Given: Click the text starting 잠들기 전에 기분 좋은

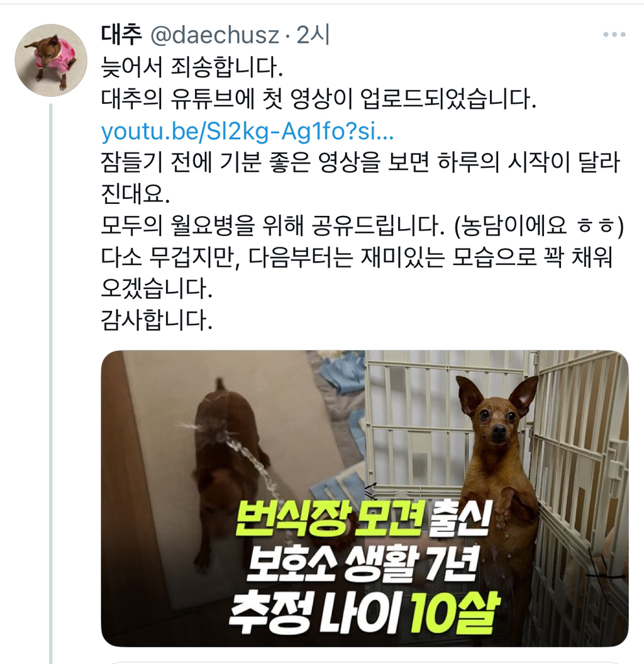Looking at the screenshot, I should click(x=360, y=178).
